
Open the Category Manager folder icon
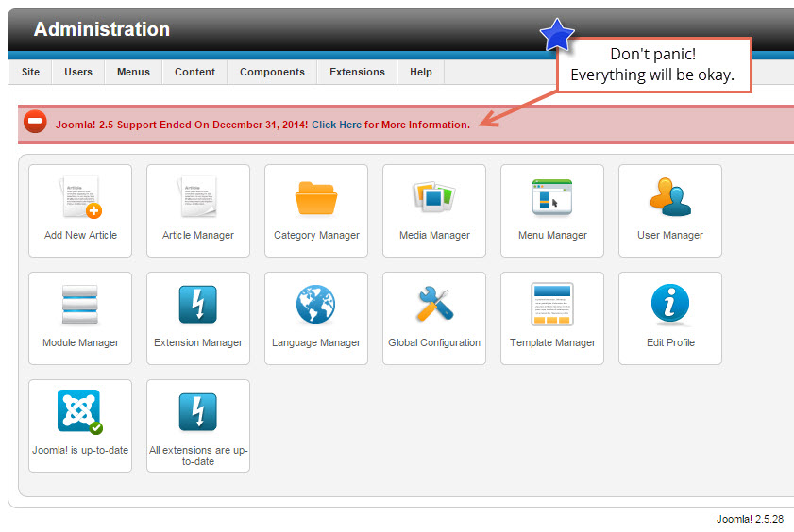pos(316,198)
